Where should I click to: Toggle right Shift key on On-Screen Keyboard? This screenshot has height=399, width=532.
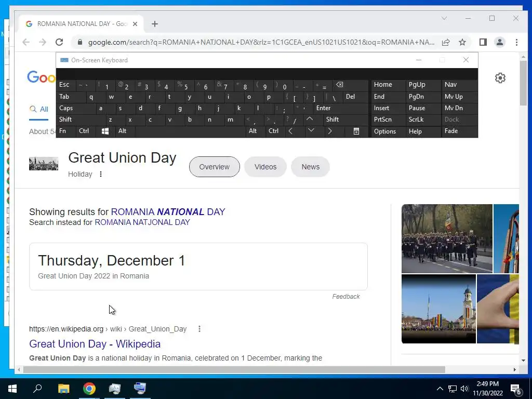pyautogui.click(x=346, y=119)
